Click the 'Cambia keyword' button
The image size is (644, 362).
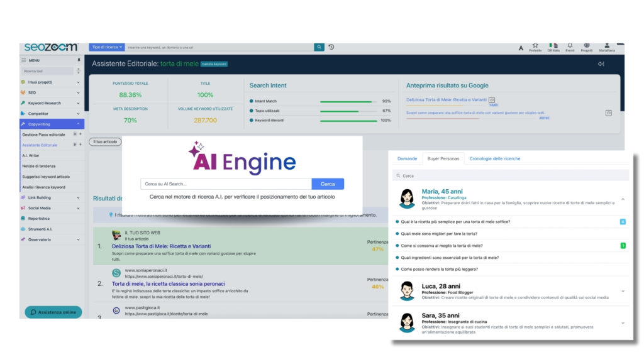(x=214, y=64)
